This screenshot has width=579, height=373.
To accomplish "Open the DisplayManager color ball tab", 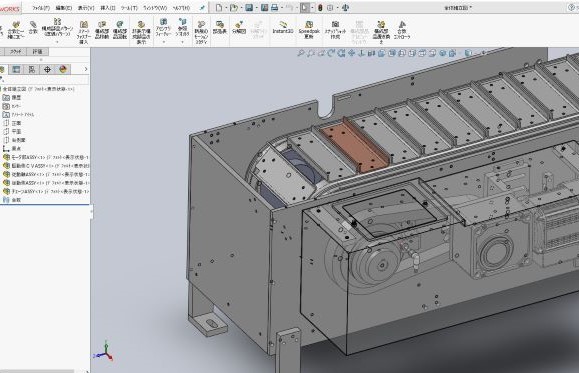I will tap(63, 69).
